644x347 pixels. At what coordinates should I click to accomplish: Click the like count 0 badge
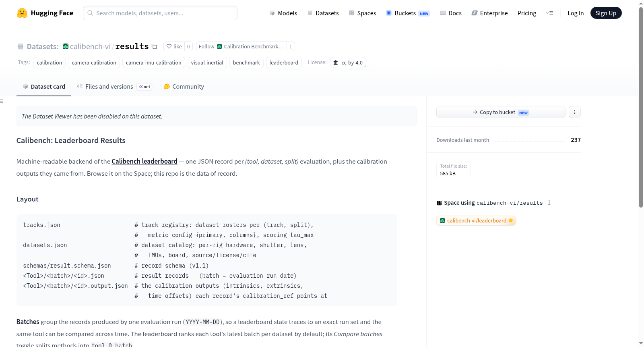[188, 46]
